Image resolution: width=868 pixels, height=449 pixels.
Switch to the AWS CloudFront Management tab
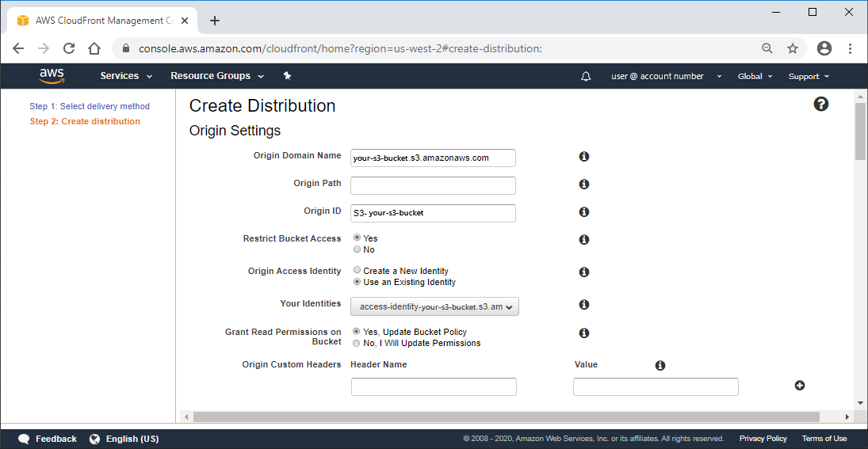(104, 21)
